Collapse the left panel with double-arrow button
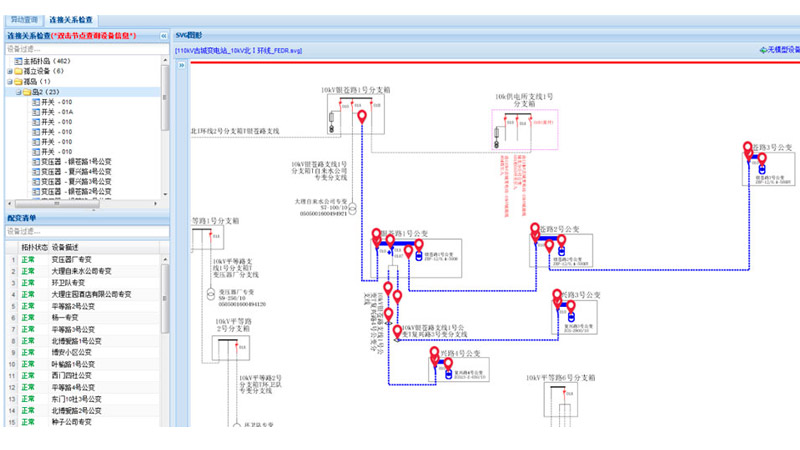Screen dimensions: 800x450 pos(161,35)
